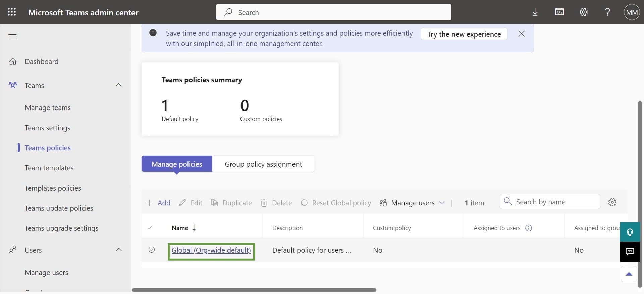Click 'Default policy for users ...' cell
Image resolution: width=644 pixels, height=294 pixels.
312,250
